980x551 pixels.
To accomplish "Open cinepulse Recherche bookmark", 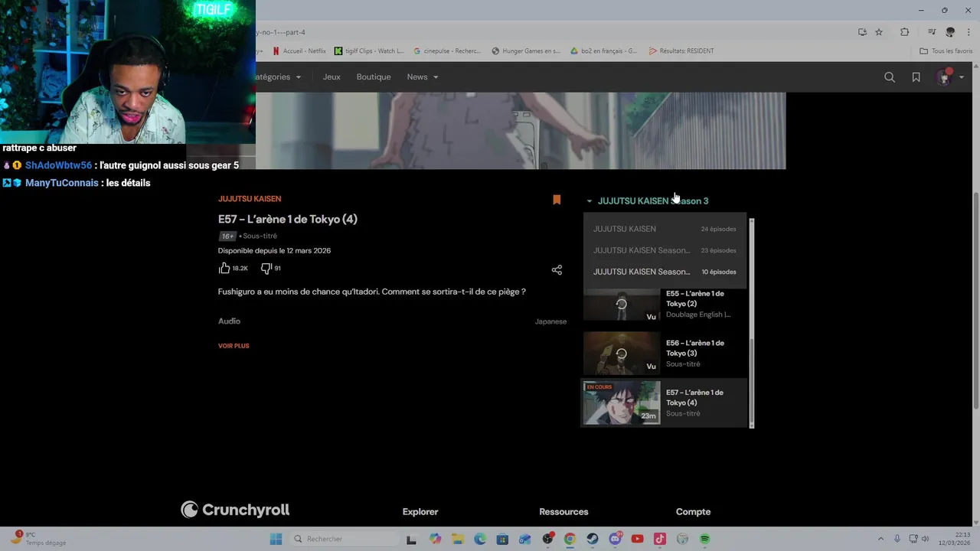I will coord(447,51).
